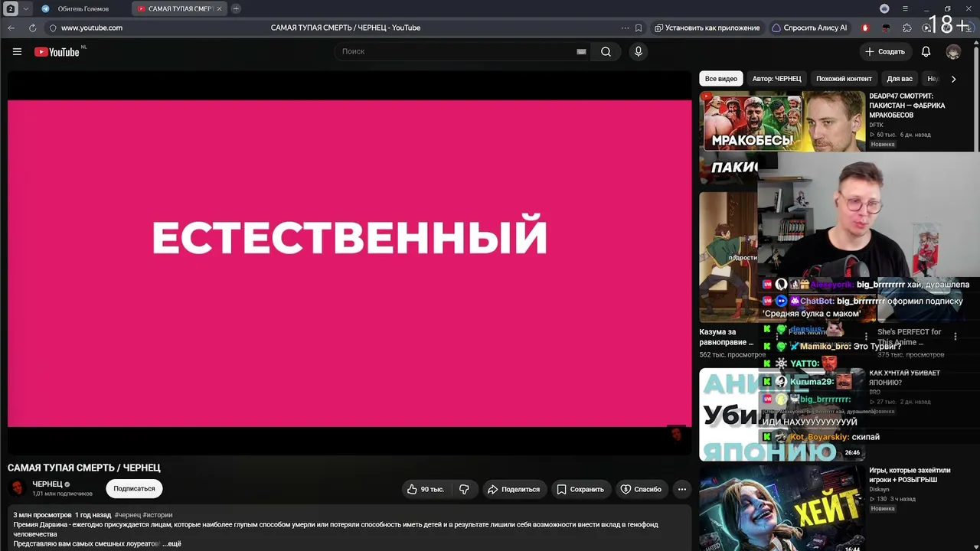Open the browser profile icon in title bar
Viewport: 980px width, 551px height.
[884, 8]
